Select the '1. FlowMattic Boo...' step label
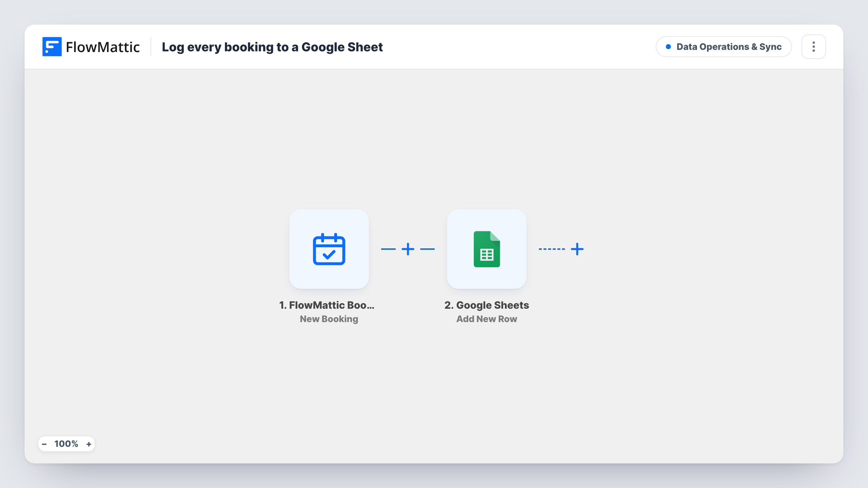The image size is (868, 488). pyautogui.click(x=327, y=305)
